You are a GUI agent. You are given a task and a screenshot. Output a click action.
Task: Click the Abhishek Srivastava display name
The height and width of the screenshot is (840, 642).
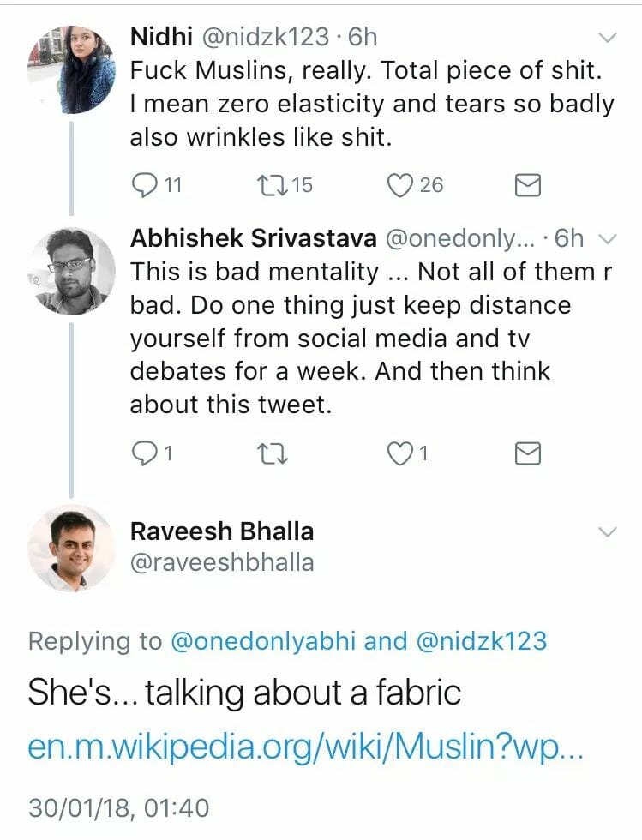pos(253,238)
